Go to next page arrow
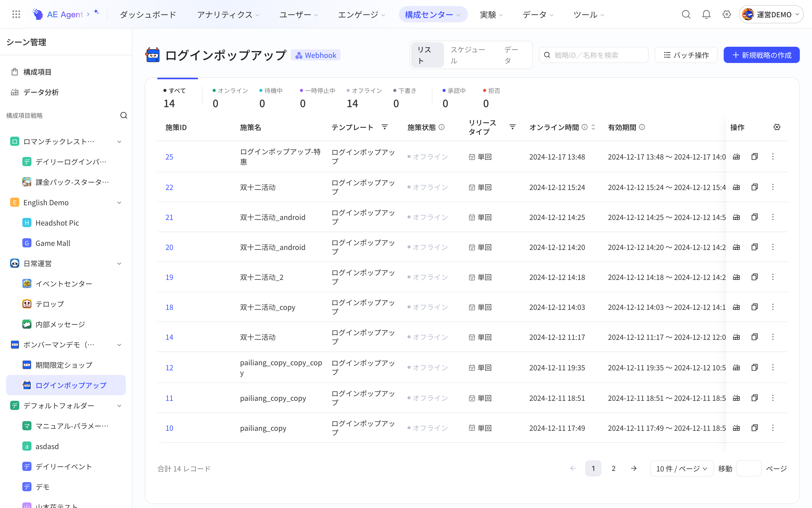Image resolution: width=812 pixels, height=508 pixels. pyautogui.click(x=634, y=468)
